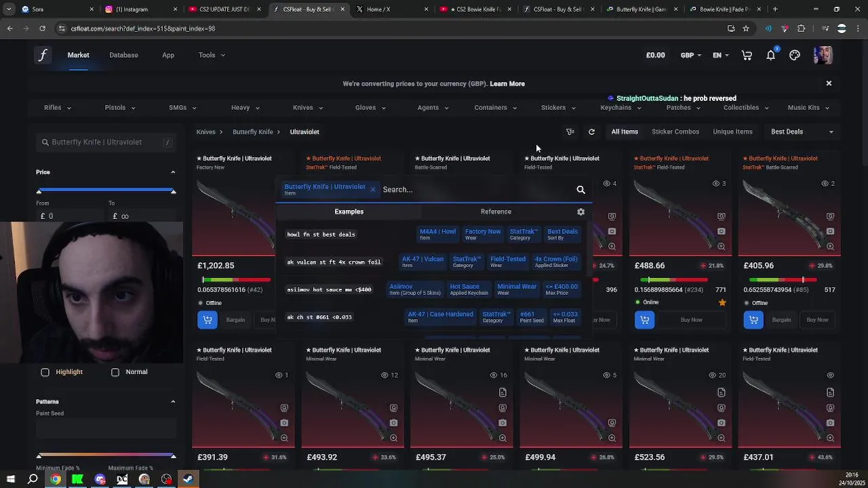The image size is (868, 488).
Task: Toggle watchers eye on £523.56 listing
Action: [x=711, y=375]
